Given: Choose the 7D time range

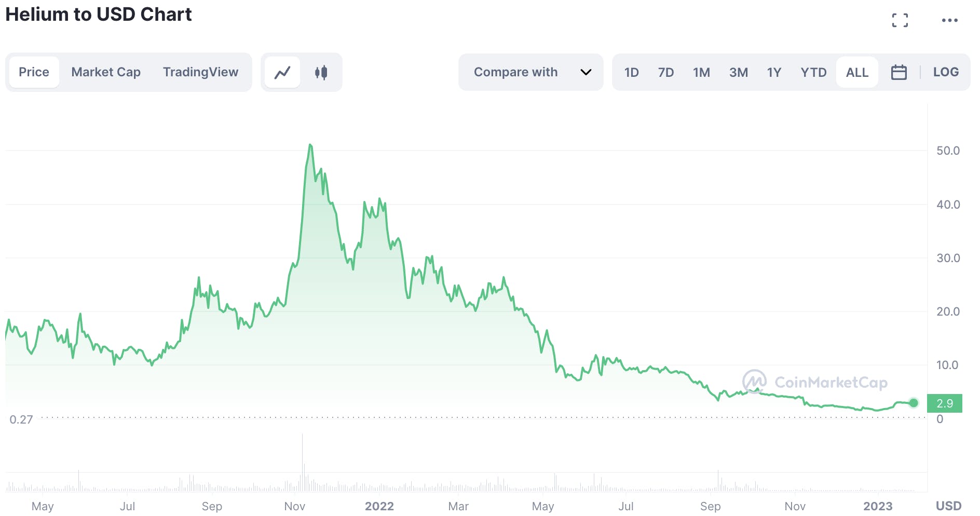Looking at the screenshot, I should (x=666, y=72).
